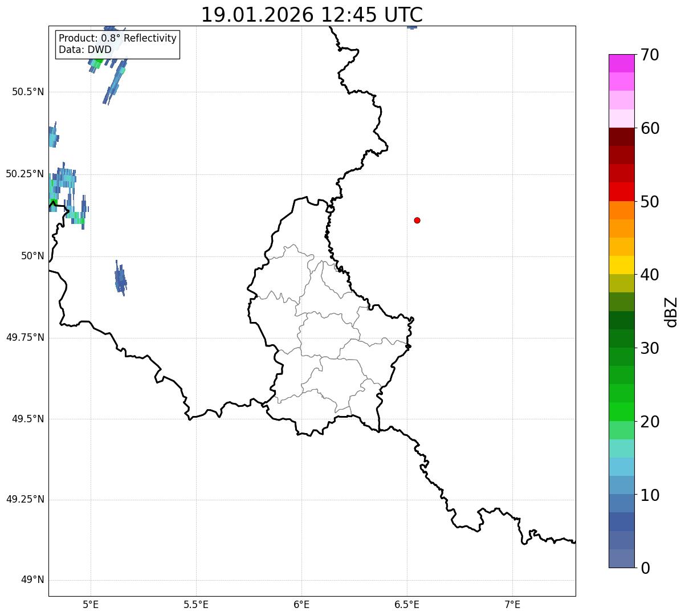The width and height of the screenshot is (685, 616).
Task: Click the dark maroon colorbar segment below 60
Action: (622, 137)
